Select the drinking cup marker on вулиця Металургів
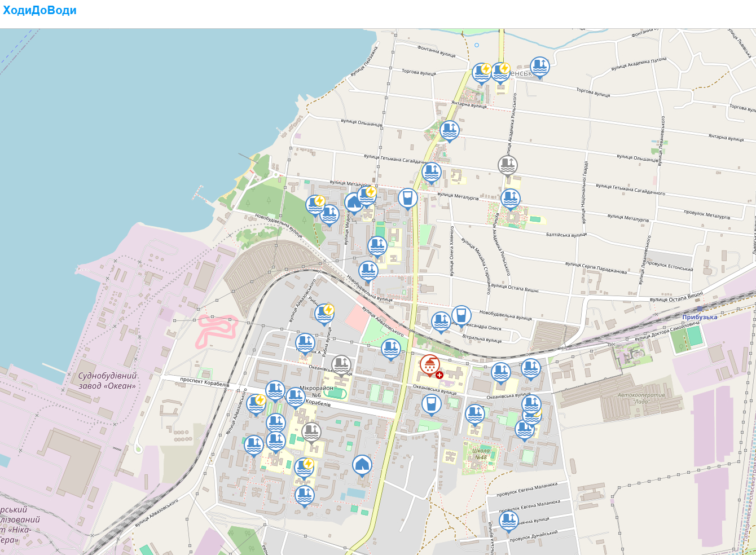 click(x=407, y=199)
